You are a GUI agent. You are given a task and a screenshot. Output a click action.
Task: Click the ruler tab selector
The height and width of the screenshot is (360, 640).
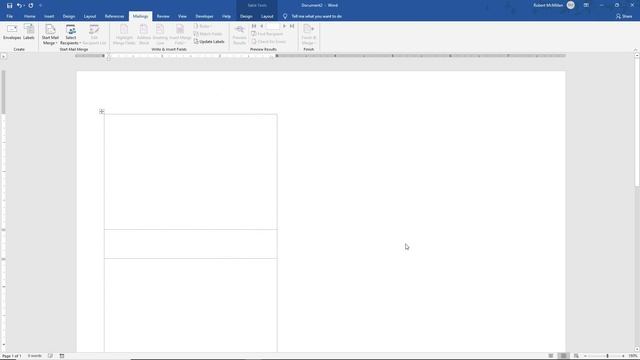[4, 56]
